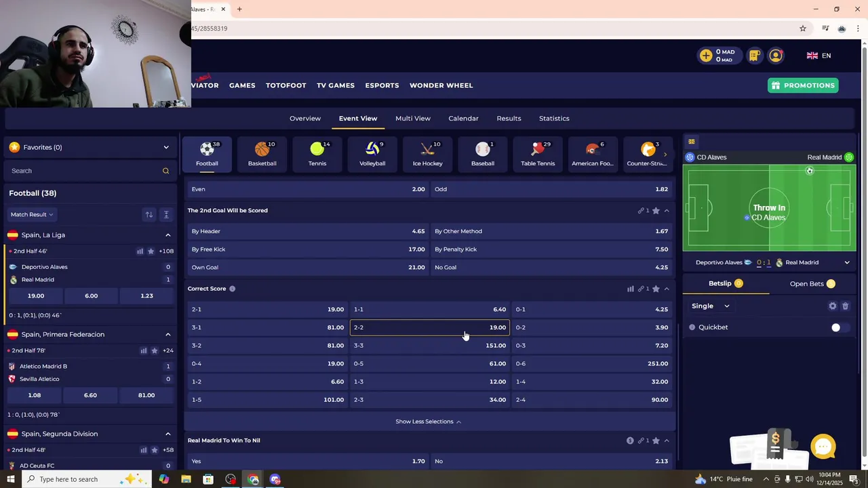868x488 pixels.
Task: Clear betslip with trash icon
Action: (x=845, y=306)
